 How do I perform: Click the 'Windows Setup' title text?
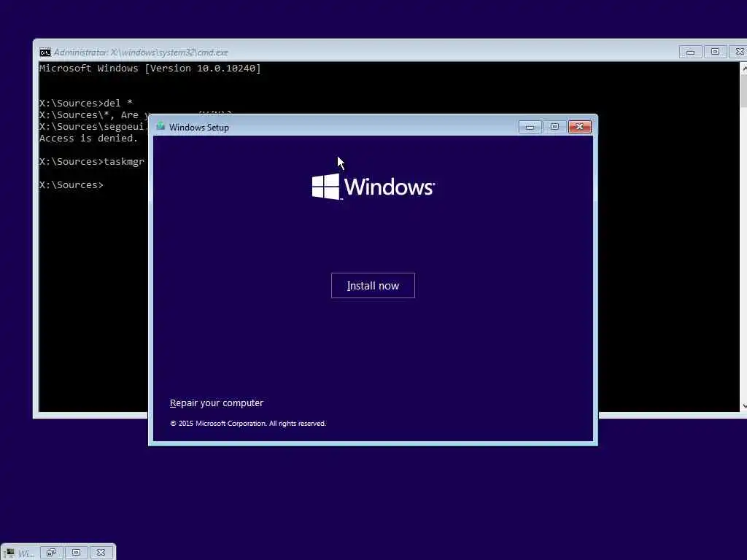click(199, 127)
